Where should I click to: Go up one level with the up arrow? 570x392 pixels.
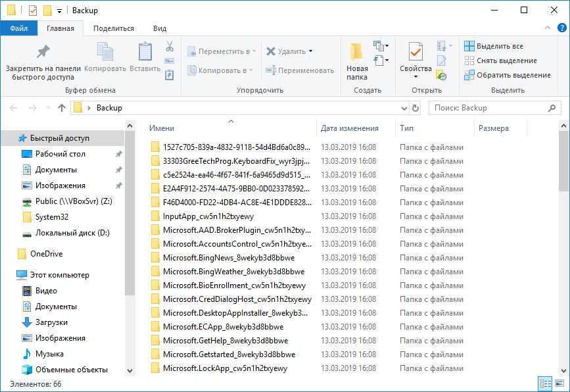point(62,108)
